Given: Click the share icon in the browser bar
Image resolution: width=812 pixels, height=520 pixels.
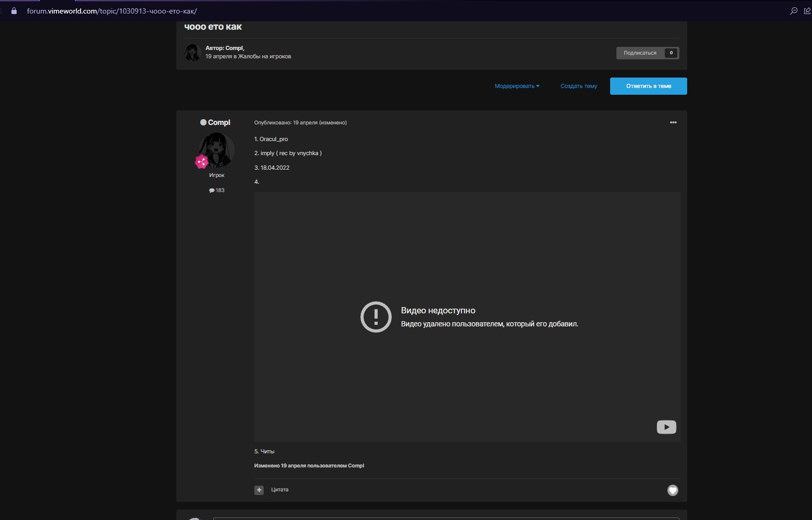Looking at the screenshot, I should [807, 11].
